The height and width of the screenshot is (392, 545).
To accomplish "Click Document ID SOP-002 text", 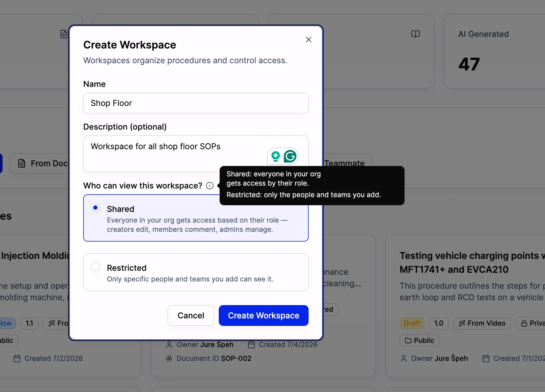I will click(x=214, y=358).
